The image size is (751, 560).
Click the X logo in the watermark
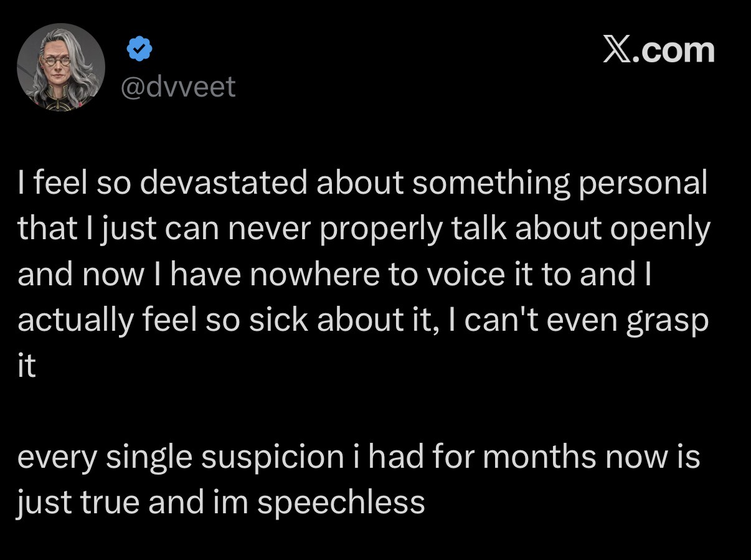click(x=618, y=50)
